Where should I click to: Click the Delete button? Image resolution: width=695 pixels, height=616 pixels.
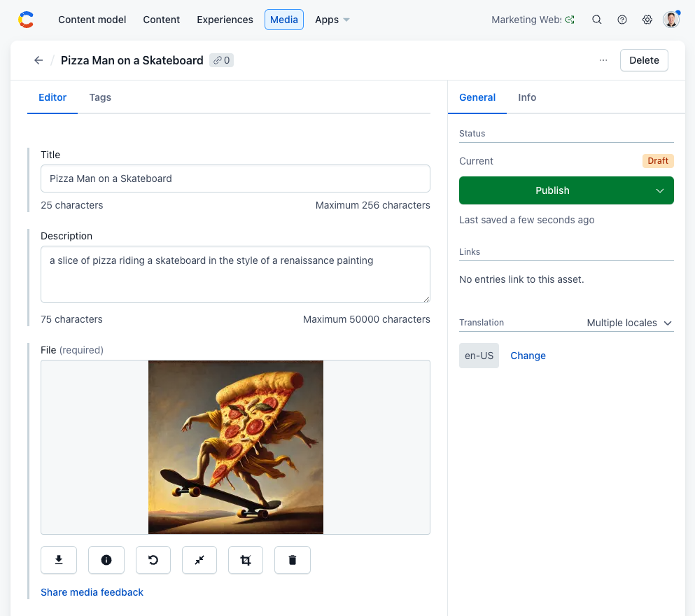pyautogui.click(x=644, y=60)
